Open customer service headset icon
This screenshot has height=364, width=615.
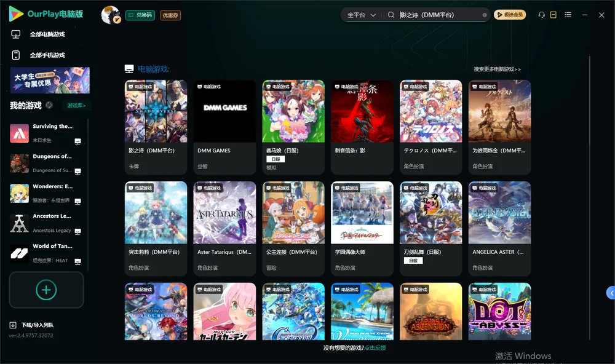[x=541, y=15]
